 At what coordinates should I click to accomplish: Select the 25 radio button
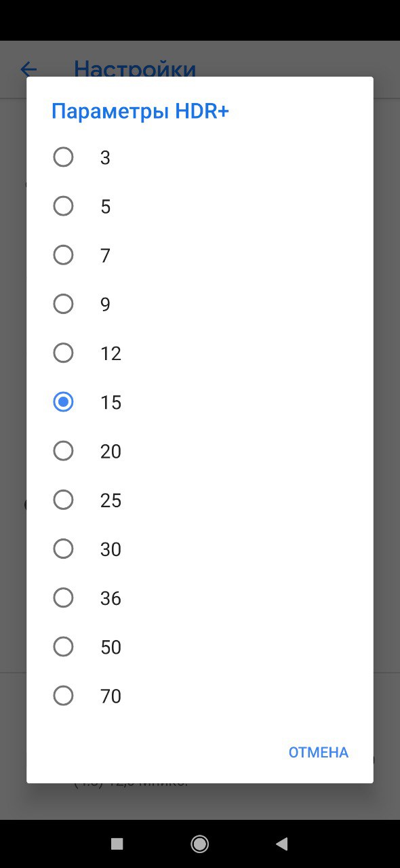[63, 500]
